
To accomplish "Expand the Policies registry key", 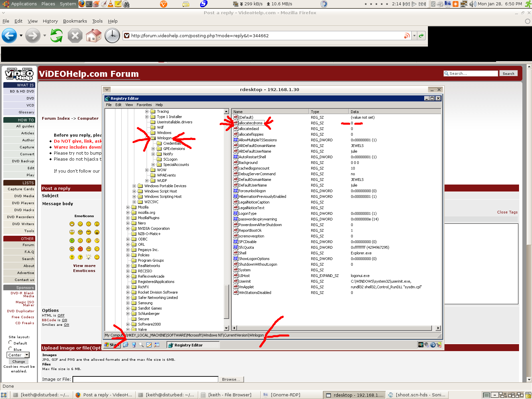I will pos(128,255).
